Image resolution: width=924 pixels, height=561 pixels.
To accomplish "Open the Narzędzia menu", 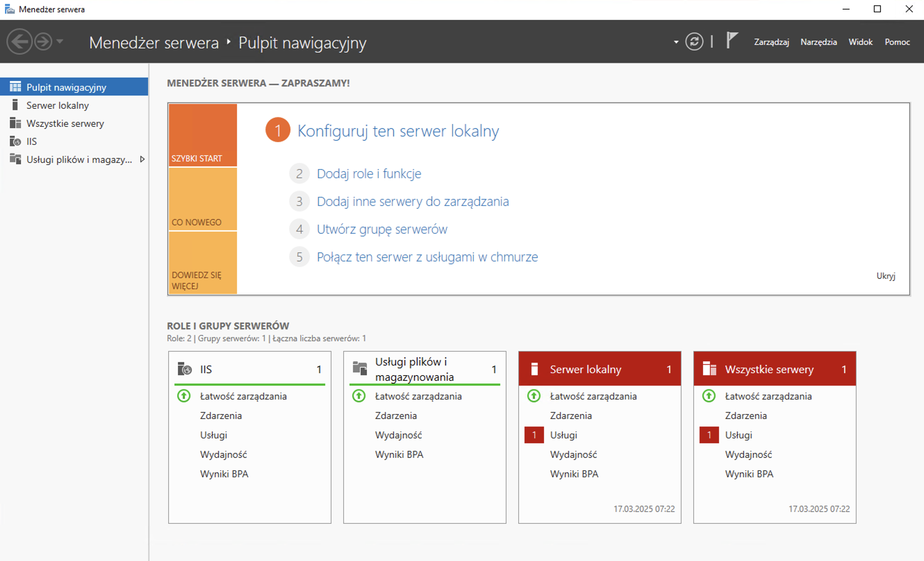I will pyautogui.click(x=818, y=42).
